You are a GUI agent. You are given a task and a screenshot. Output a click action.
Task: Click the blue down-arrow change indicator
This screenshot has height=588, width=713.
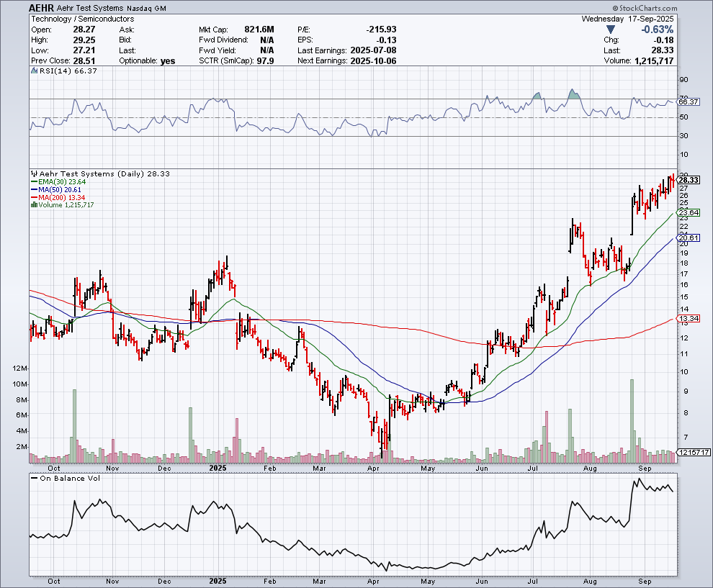click(612, 30)
